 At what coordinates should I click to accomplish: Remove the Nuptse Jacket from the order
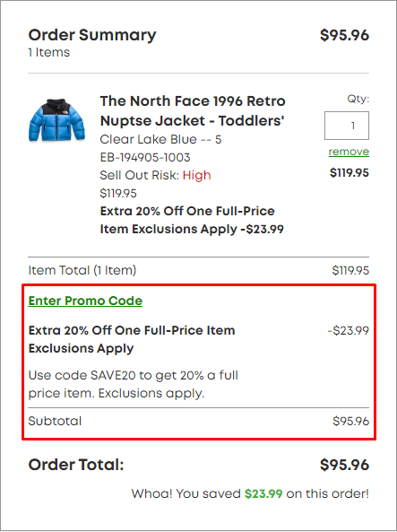coord(349,152)
